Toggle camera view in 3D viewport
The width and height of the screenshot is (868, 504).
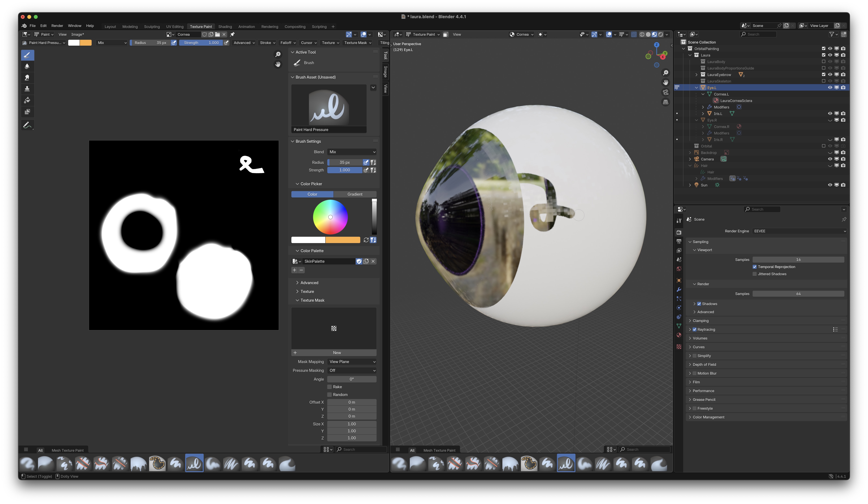[x=665, y=92]
